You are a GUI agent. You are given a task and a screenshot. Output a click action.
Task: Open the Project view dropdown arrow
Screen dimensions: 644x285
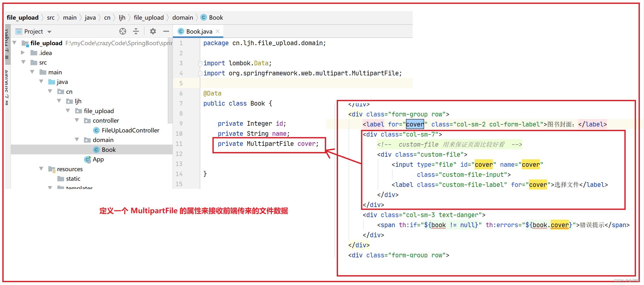click(49, 32)
